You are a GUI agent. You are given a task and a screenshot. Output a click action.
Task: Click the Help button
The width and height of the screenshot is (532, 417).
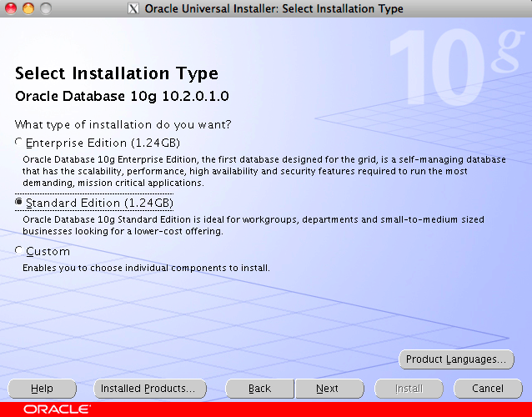[42, 389]
